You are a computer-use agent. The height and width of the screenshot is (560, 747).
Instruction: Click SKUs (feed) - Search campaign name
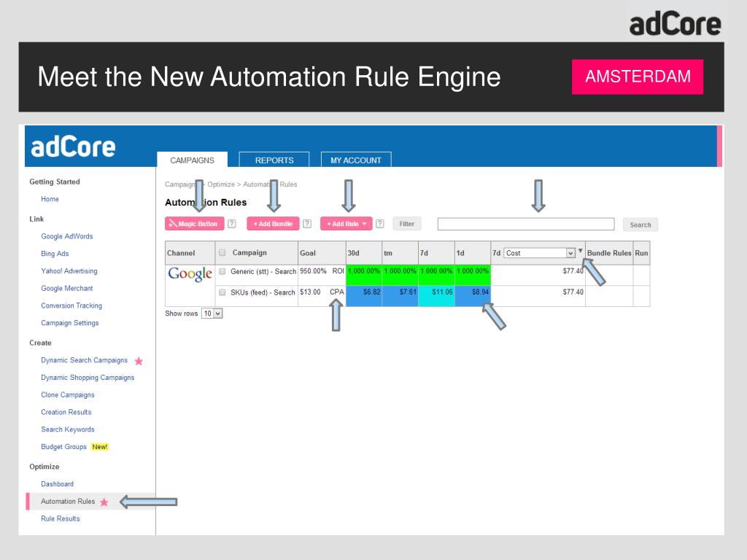[263, 292]
